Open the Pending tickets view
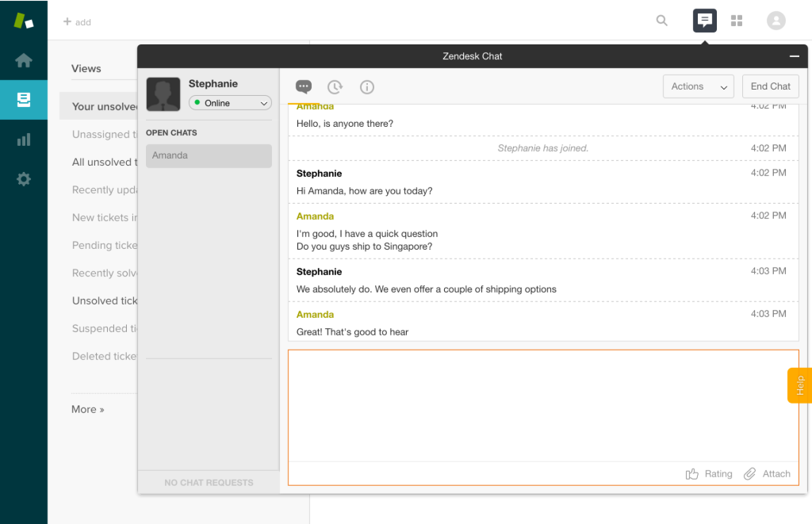 tap(105, 246)
